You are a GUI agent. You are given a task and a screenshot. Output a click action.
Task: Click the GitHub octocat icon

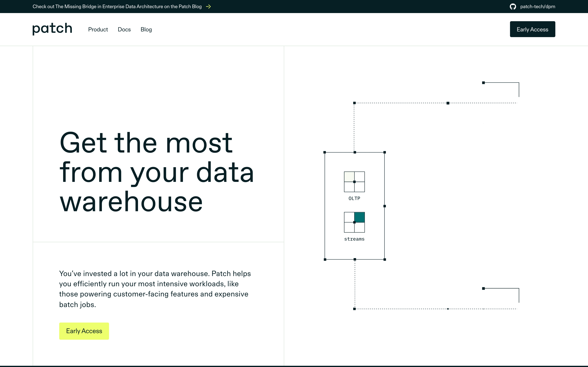coord(513,7)
